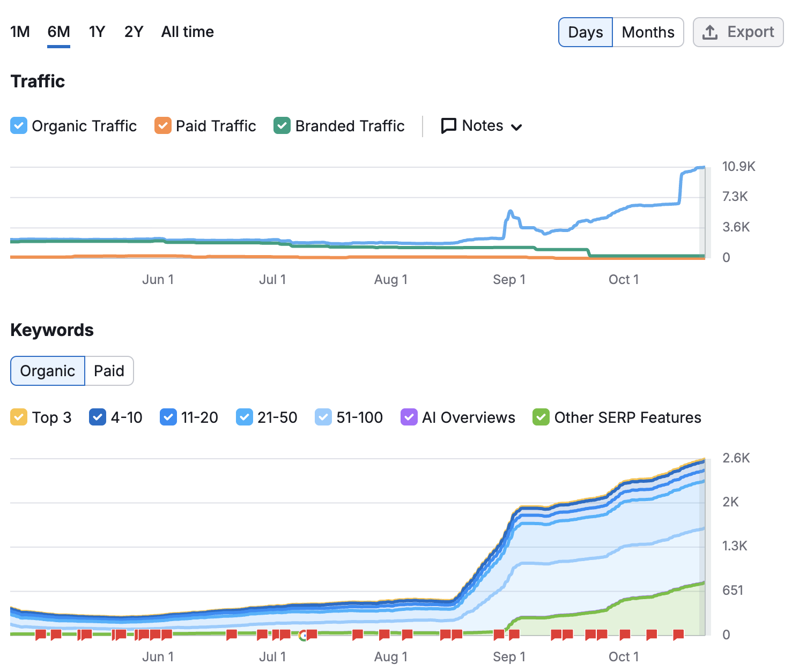Screen dimensions: 799x672
Task: Click the Google update marker on Keywords timeline
Action: (x=303, y=636)
